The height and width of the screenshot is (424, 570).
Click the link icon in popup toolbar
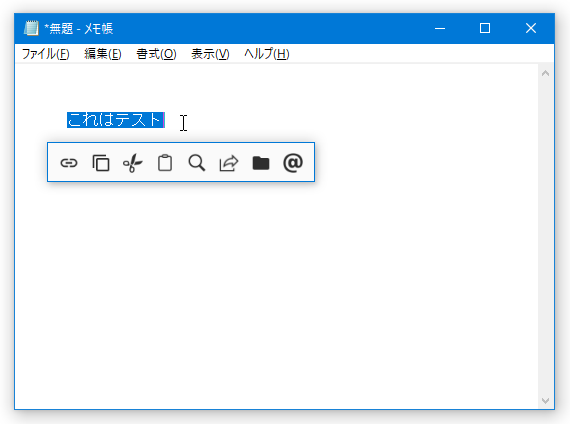[69, 163]
